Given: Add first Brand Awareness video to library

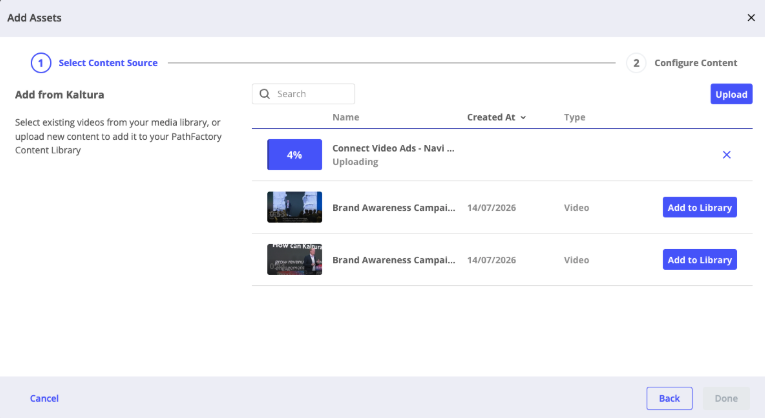Looking at the screenshot, I should 700,207.
